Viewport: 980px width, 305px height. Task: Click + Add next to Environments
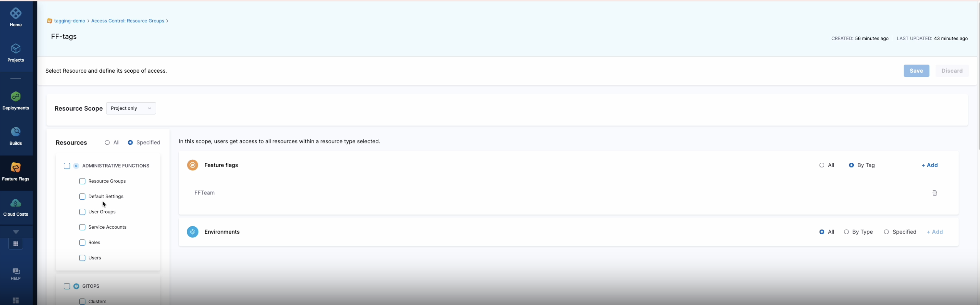tap(935, 232)
